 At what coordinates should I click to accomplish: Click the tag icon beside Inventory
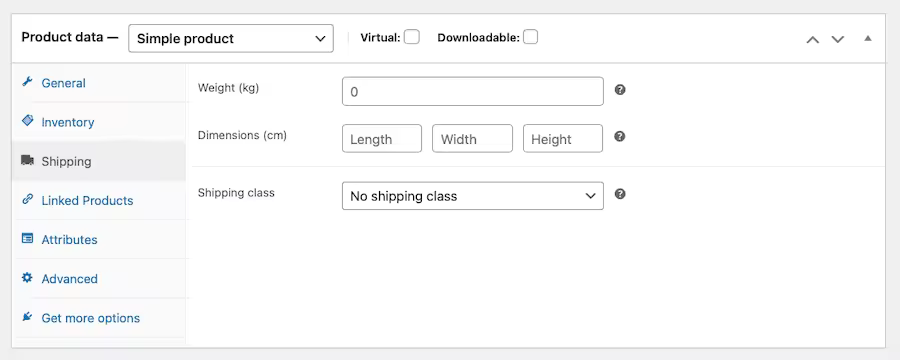[x=27, y=121]
